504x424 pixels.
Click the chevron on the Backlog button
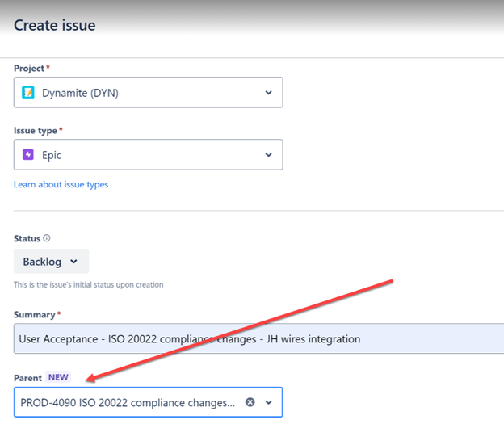[x=74, y=262]
